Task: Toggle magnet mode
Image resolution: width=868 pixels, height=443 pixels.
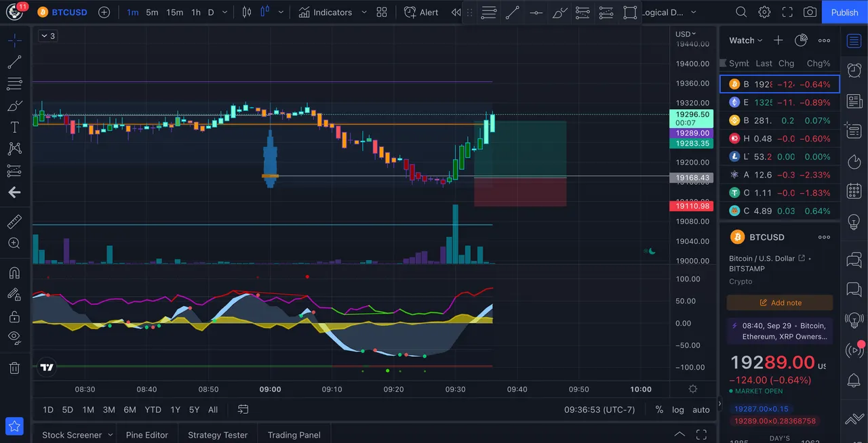Action: pyautogui.click(x=14, y=273)
